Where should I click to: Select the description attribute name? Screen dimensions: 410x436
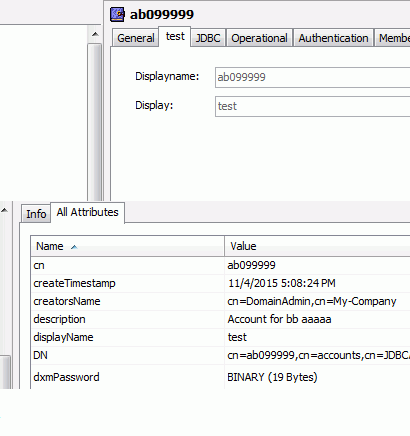point(59,319)
